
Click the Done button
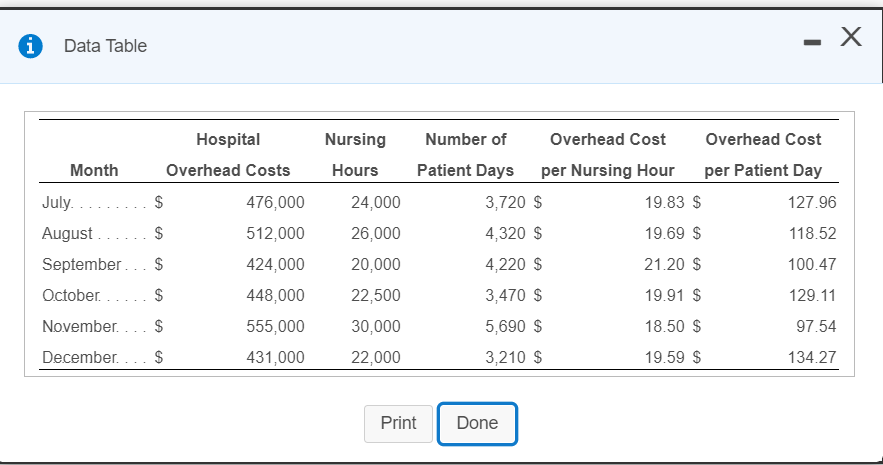coord(477,423)
